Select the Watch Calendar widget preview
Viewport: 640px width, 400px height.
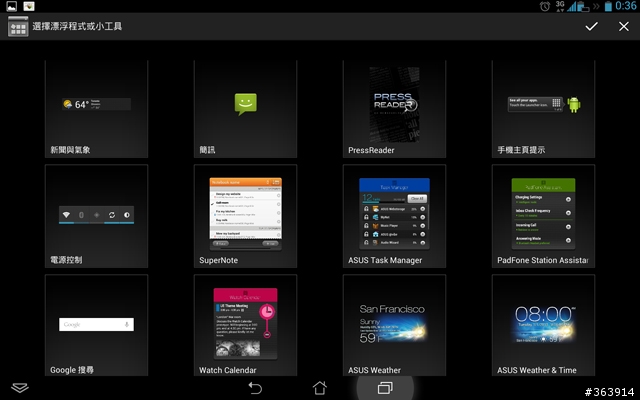pos(246,324)
